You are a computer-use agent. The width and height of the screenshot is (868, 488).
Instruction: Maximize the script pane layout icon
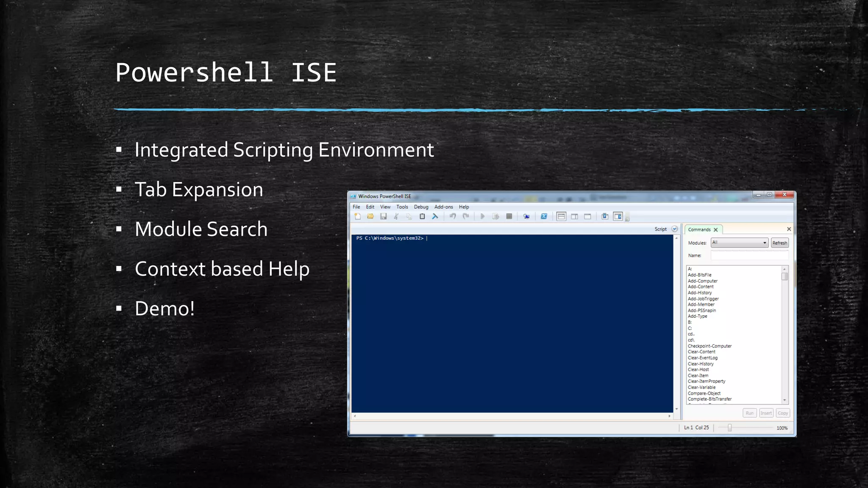point(587,216)
